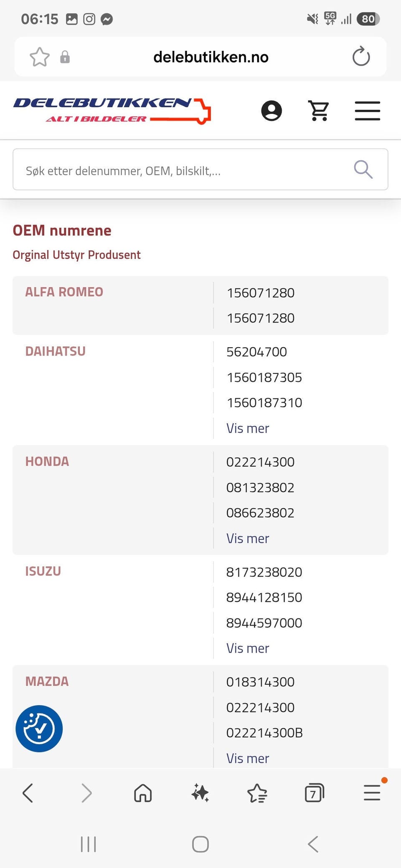
Task: Bookmark page with the address bar star
Action: (40, 57)
